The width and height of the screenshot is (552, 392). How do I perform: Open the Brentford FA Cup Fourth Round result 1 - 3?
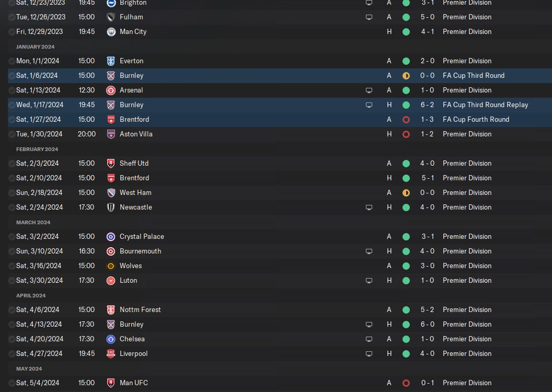427,119
